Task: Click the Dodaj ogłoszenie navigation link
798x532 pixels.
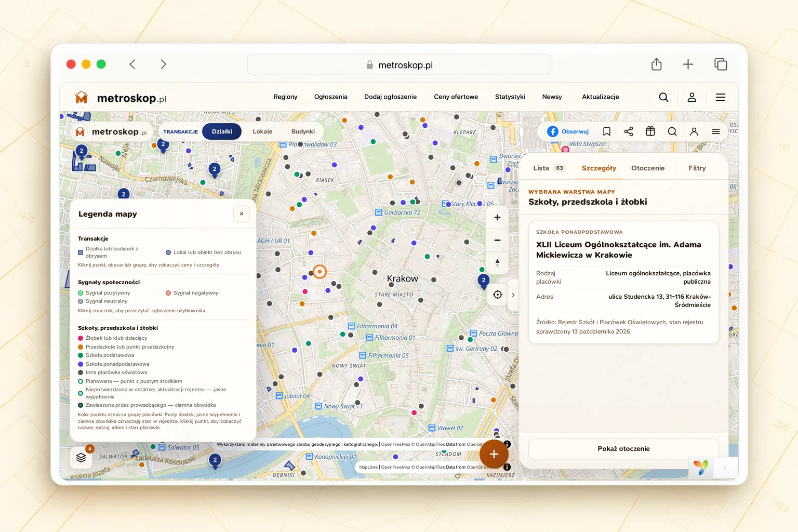Action: (390, 97)
